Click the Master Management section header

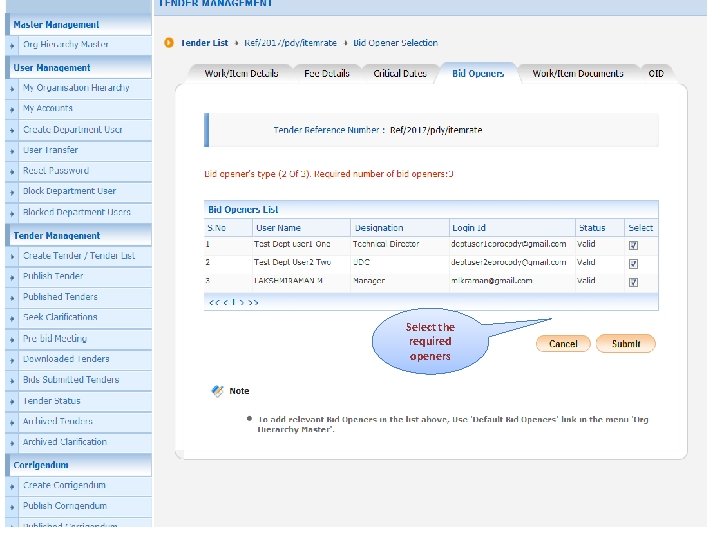[78, 25]
